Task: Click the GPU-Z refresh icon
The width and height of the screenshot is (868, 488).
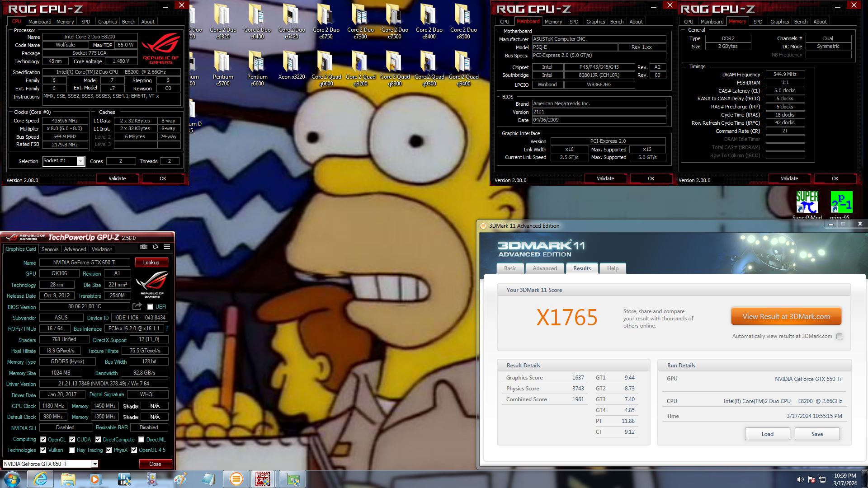Action: (x=155, y=247)
